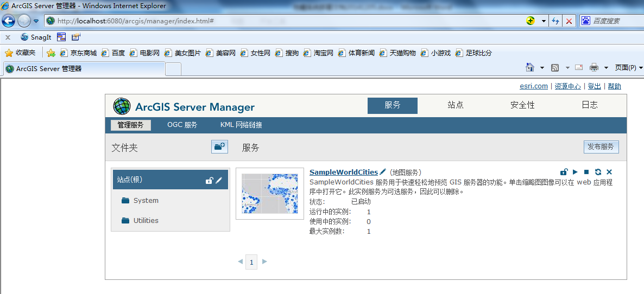This screenshot has height=294, width=644.
Task: Click the padlock icon on 站点(根) row
Action: pos(210,180)
